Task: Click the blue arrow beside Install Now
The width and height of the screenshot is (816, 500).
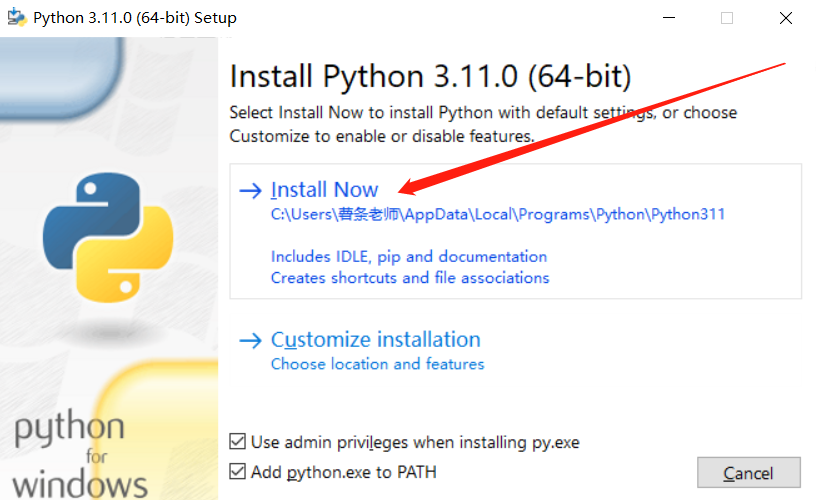Action: (x=250, y=190)
